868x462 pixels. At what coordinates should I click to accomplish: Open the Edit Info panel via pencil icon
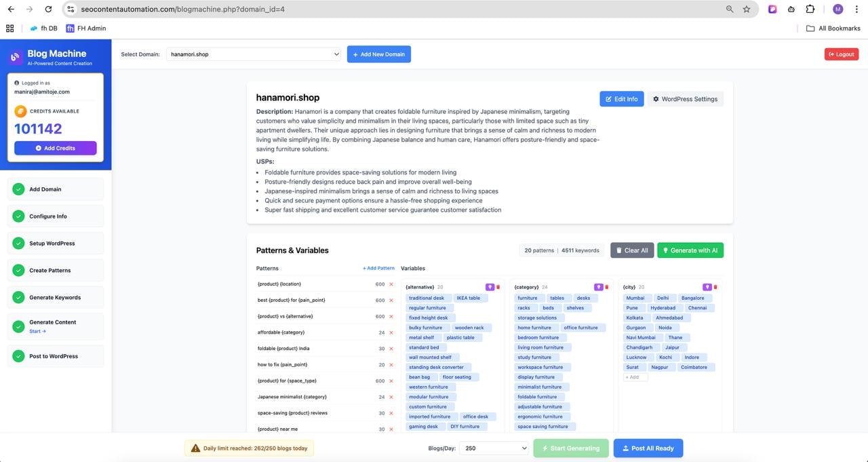click(x=608, y=98)
